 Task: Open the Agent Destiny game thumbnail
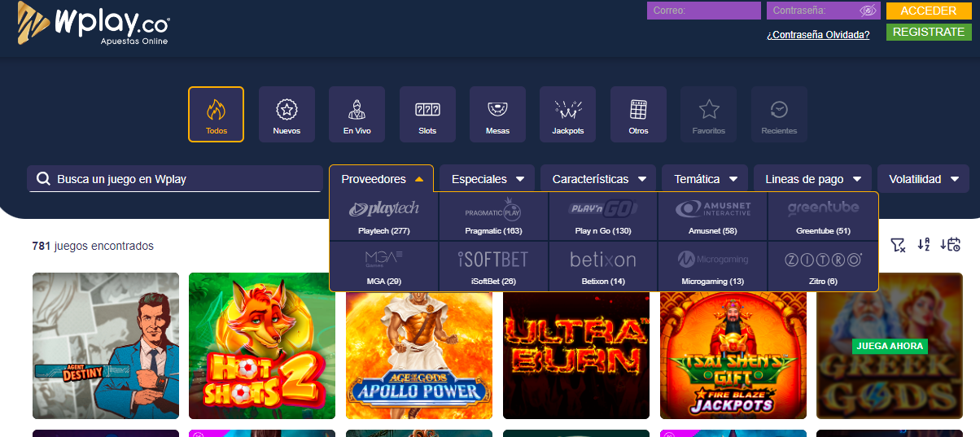[106, 346]
